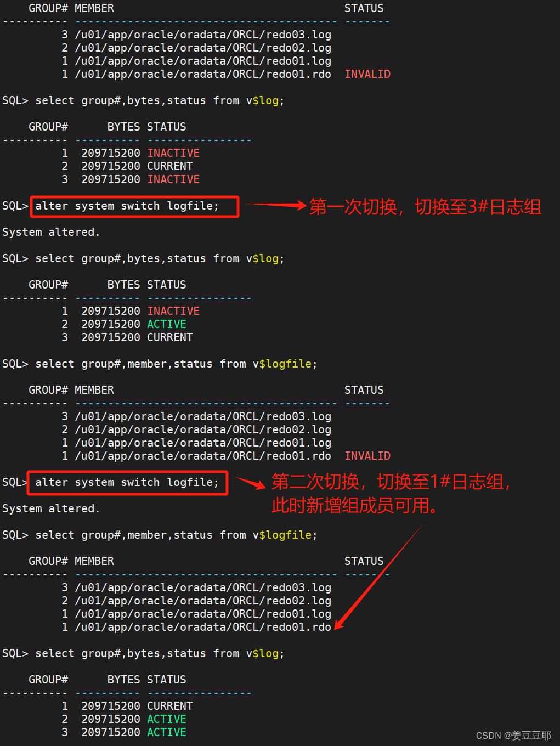
Task: Click the last 'select group#,member,status from v$logfile' query
Action: coord(176,535)
